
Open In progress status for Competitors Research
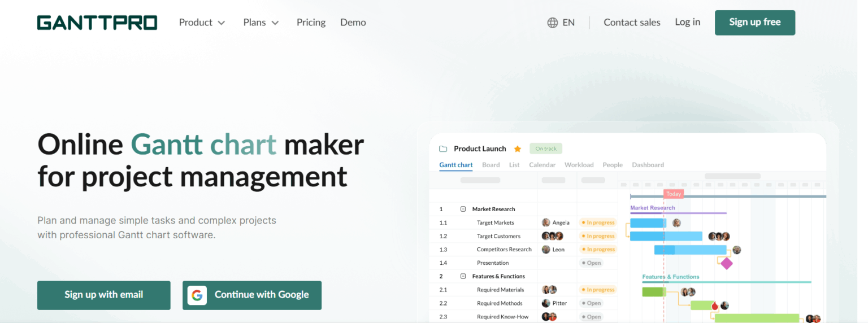click(598, 250)
